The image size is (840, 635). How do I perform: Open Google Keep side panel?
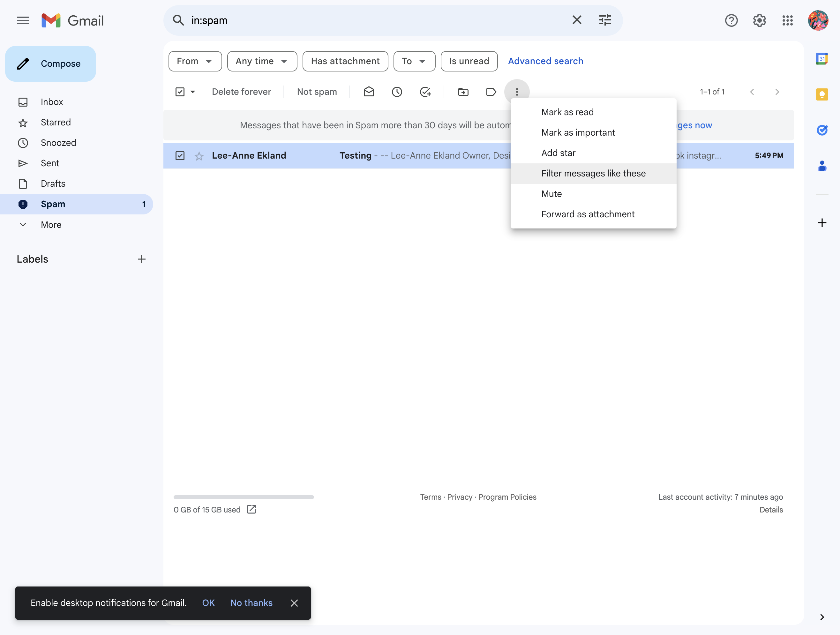[x=822, y=94]
